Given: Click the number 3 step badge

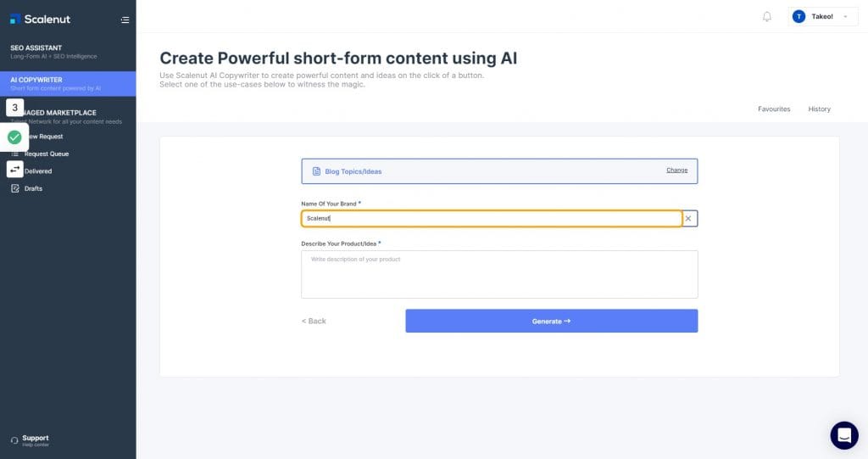Looking at the screenshot, I should pos(15,108).
